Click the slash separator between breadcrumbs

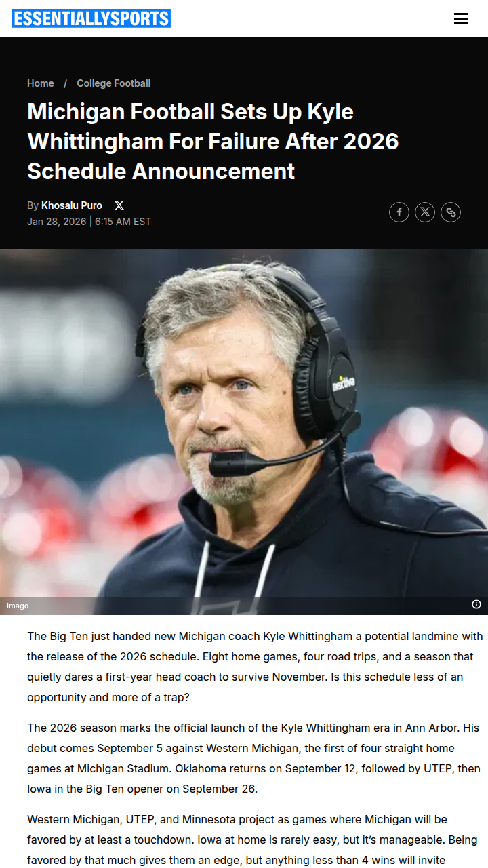pyautogui.click(x=66, y=83)
